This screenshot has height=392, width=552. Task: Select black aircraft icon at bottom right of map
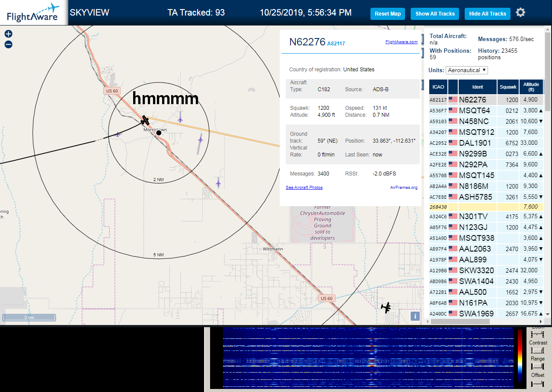point(386,307)
